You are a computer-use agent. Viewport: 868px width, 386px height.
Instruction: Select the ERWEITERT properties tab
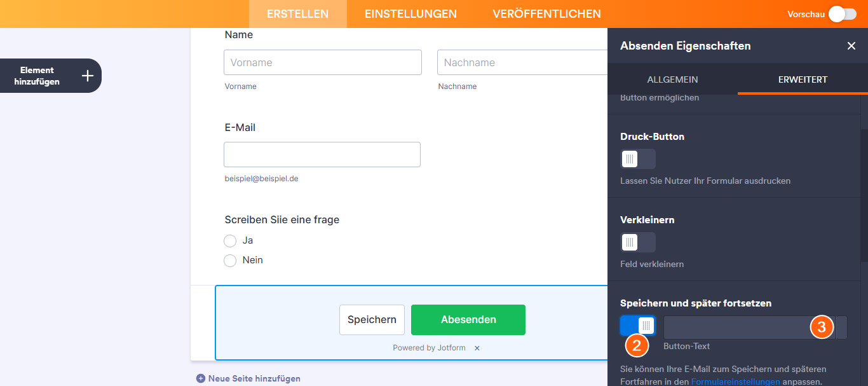click(803, 79)
